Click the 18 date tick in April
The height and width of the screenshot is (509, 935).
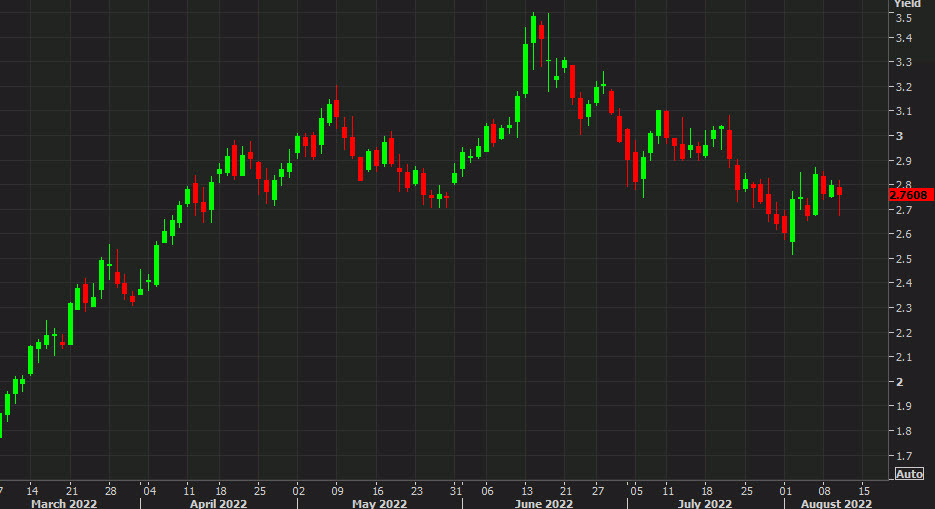(x=221, y=491)
